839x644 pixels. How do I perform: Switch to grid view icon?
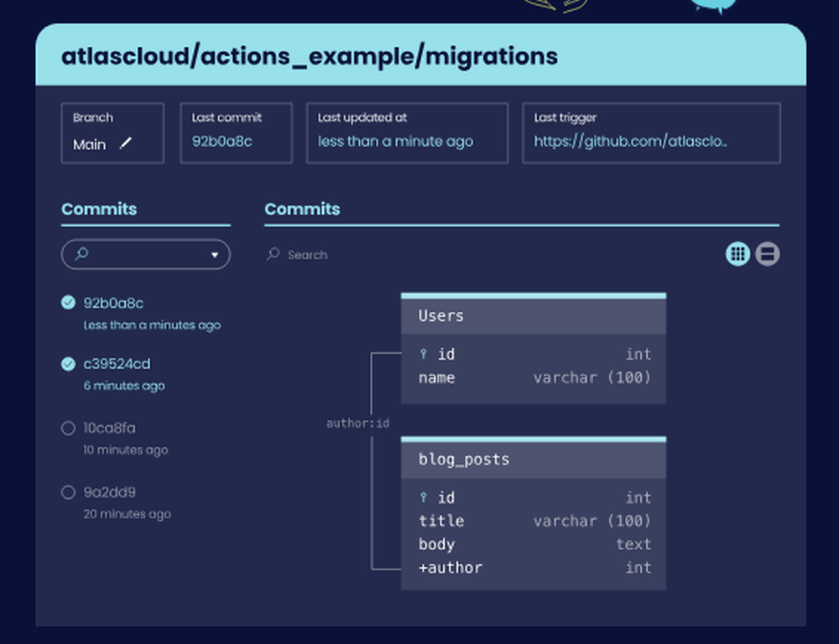(x=737, y=253)
